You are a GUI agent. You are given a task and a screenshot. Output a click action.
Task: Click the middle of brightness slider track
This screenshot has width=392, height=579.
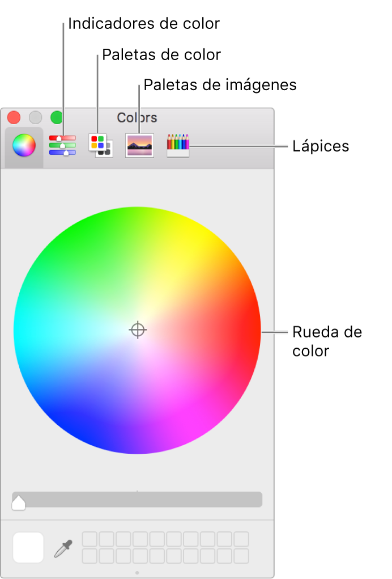pyautogui.click(x=137, y=499)
